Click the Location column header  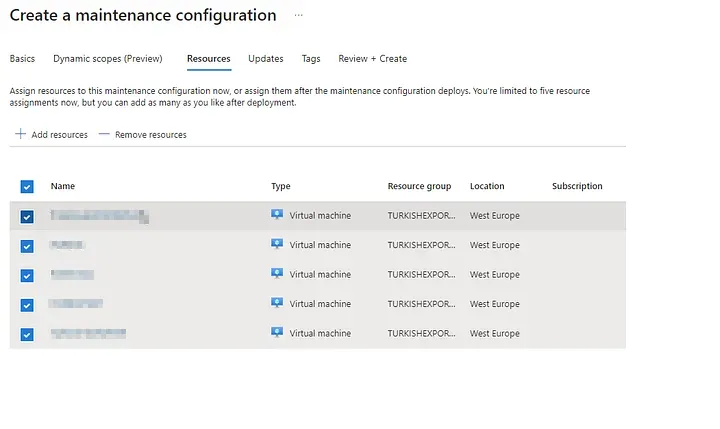(487, 186)
